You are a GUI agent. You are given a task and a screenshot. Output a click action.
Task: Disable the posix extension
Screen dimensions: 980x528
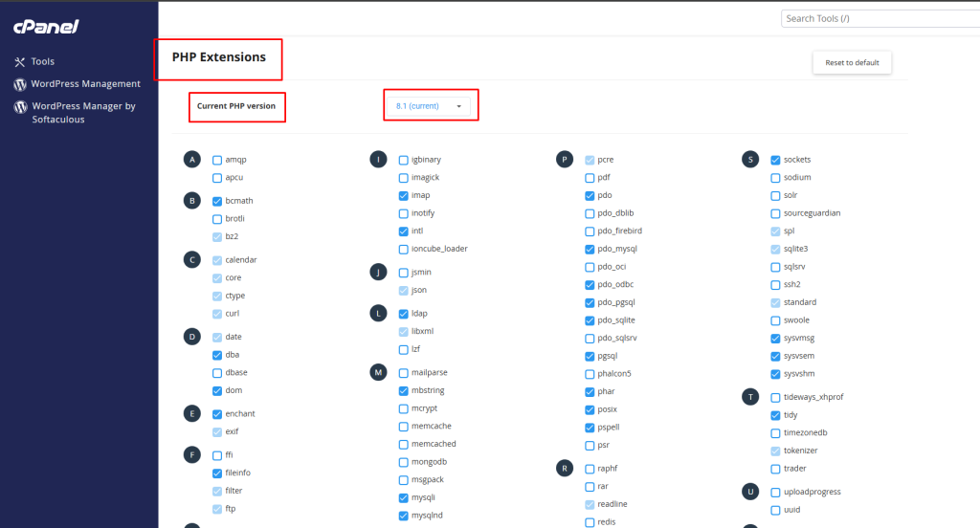pos(590,410)
